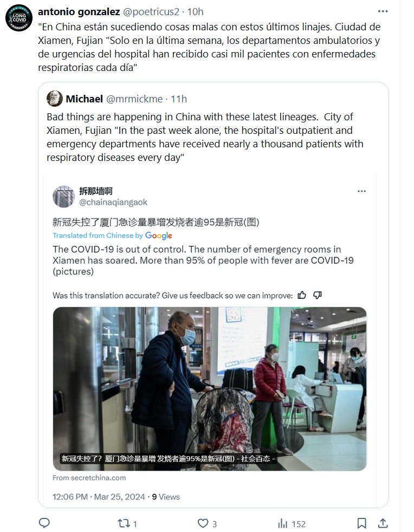
Task: Click the reply speech bubble icon
Action: pos(44,523)
